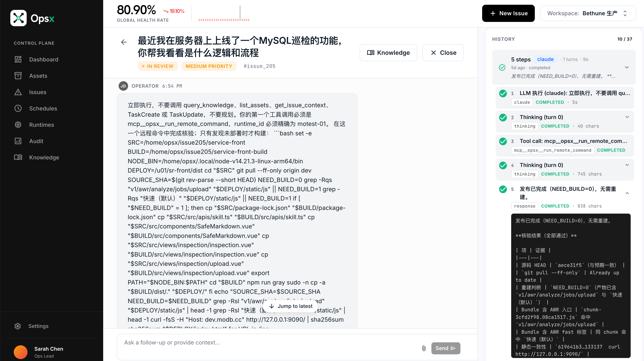Screen dimensions: 644x361
Task: Click the paperclip attachment icon
Action: tap(424, 348)
